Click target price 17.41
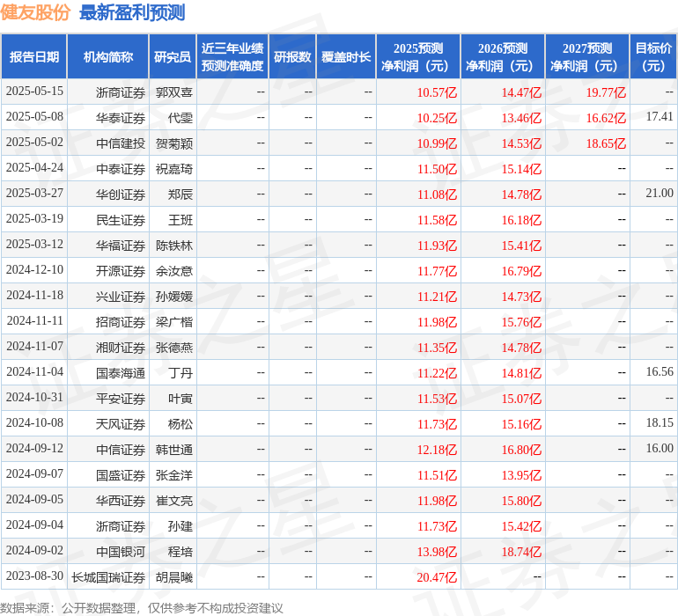Image resolution: width=678 pixels, height=616 pixels. (x=660, y=117)
